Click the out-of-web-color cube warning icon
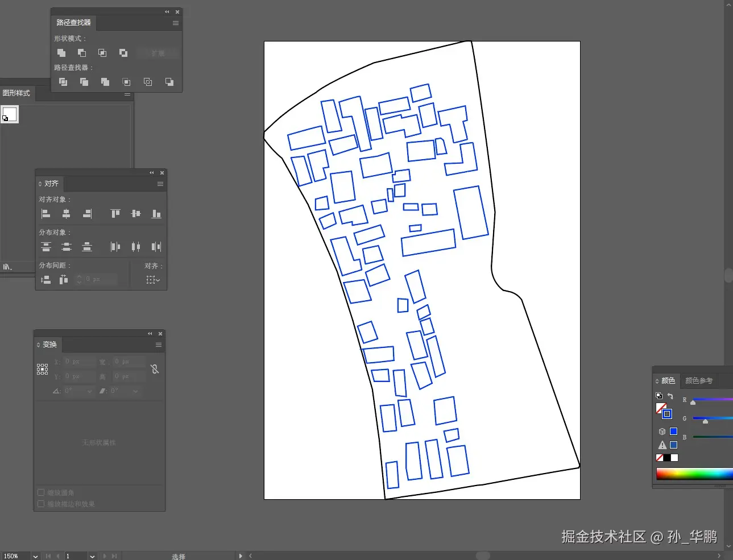The width and height of the screenshot is (733, 560). pyautogui.click(x=662, y=432)
